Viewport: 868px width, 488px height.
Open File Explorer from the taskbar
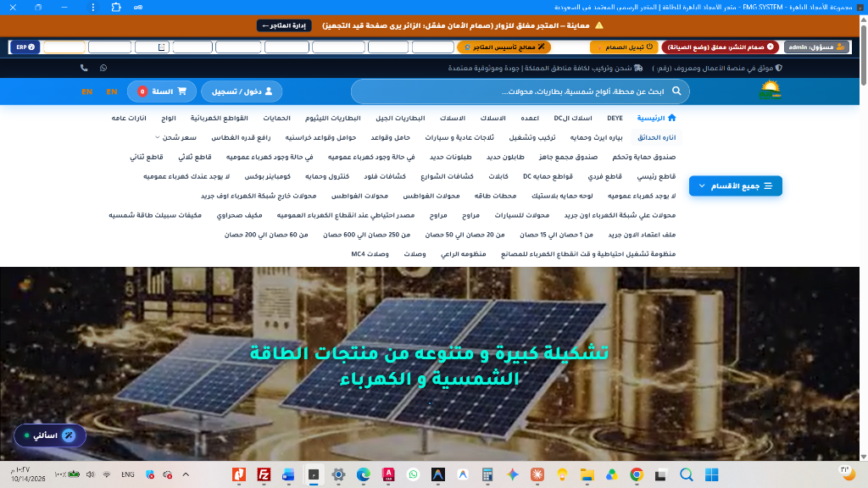tap(587, 474)
